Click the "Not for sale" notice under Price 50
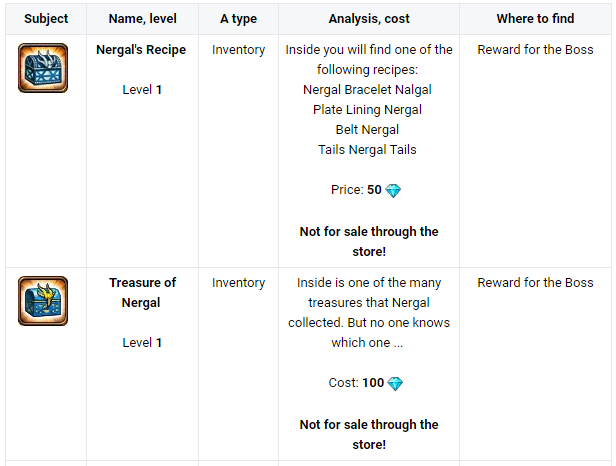Viewport: 616px width, 466px height. (368, 241)
